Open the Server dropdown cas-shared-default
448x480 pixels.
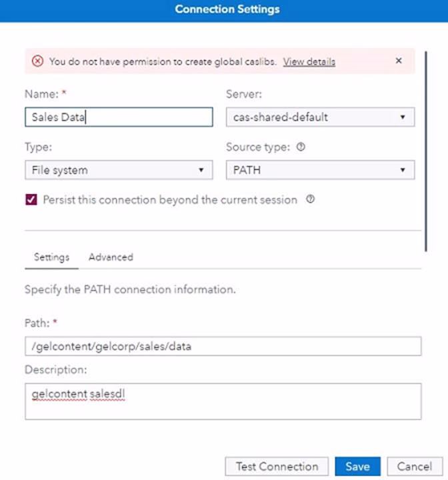(x=320, y=117)
